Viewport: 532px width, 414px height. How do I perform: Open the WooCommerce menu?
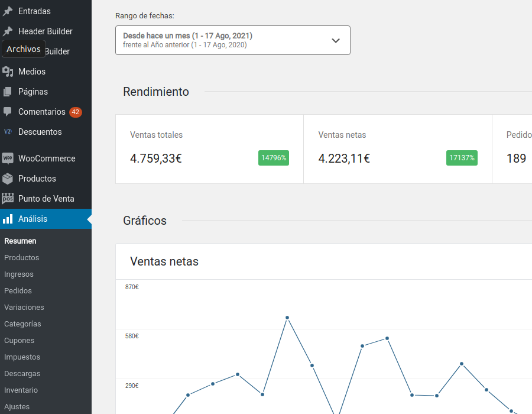[46, 158]
